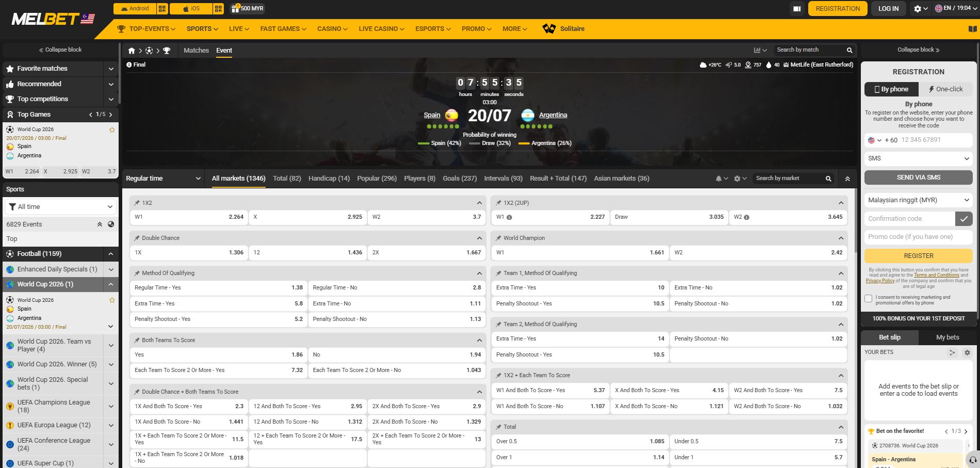The height and width of the screenshot is (468, 980).
Task: Click the bet slip share arrow icon
Action: tap(952, 352)
